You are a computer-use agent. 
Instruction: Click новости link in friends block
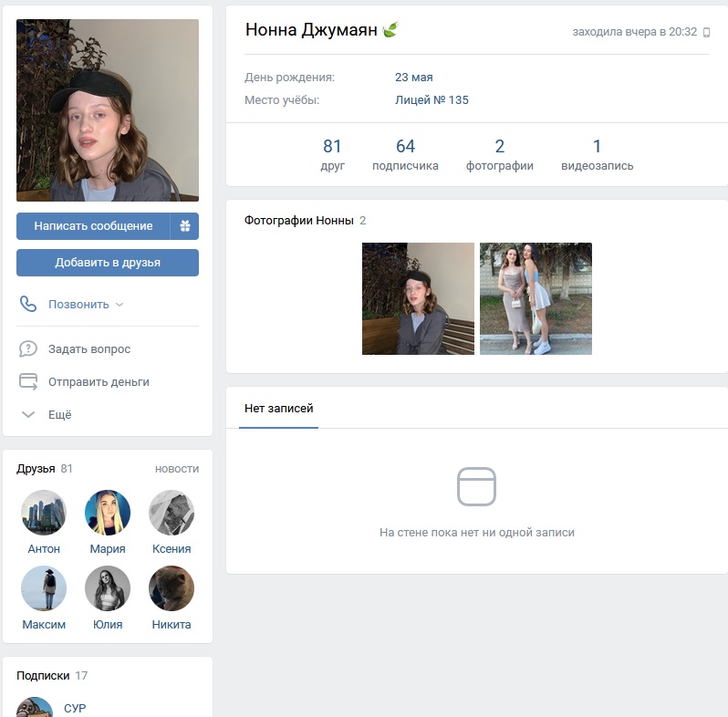tap(177, 469)
